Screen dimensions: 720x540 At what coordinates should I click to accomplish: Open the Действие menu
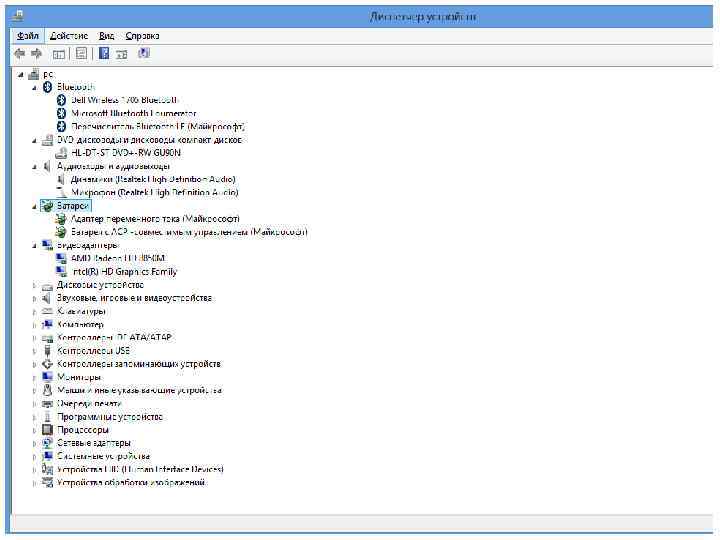click(69, 36)
